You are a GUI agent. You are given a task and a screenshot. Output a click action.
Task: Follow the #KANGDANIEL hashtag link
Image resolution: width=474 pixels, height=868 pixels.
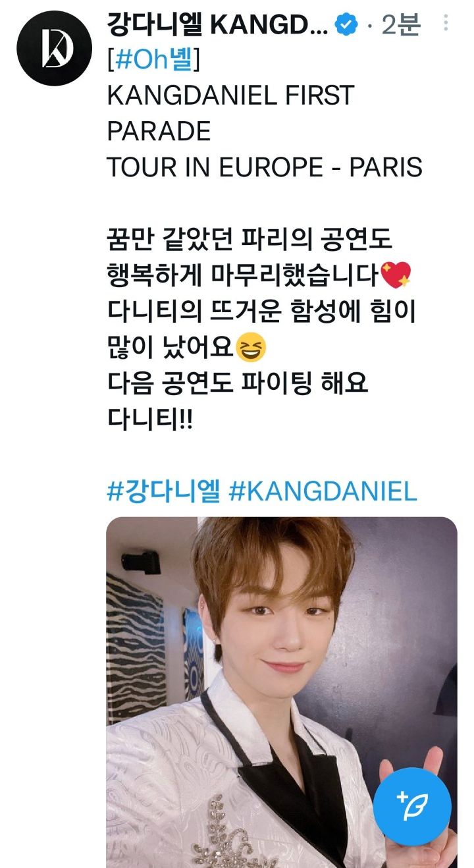[x=323, y=492]
